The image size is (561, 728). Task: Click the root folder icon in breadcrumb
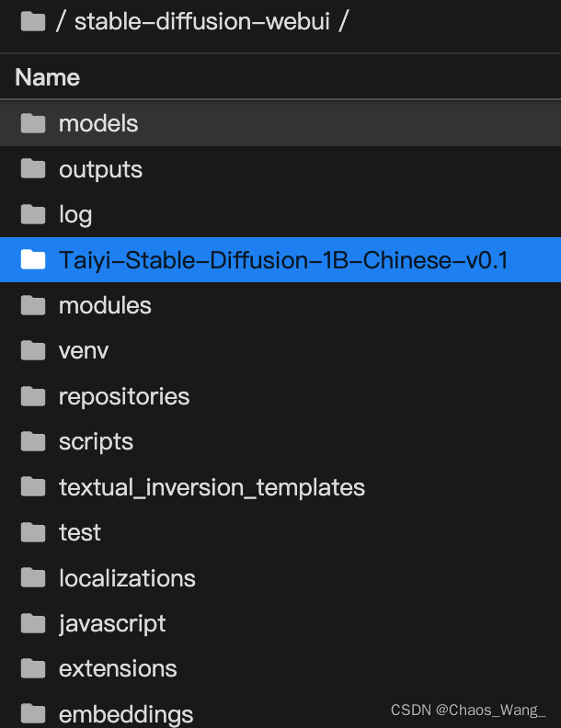coord(33,21)
